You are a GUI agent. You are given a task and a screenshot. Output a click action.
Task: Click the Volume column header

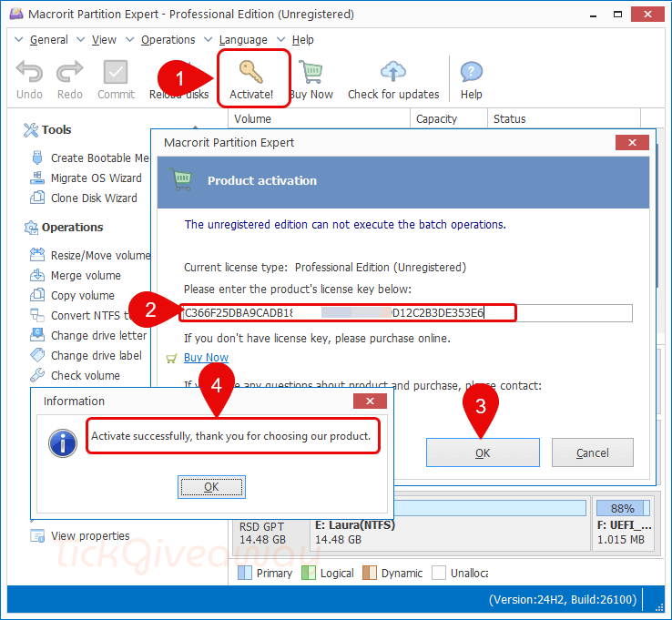[x=320, y=118]
